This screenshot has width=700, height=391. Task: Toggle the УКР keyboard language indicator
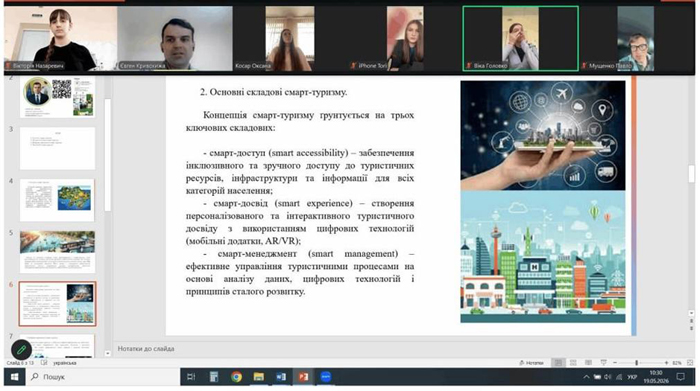pyautogui.click(x=632, y=377)
